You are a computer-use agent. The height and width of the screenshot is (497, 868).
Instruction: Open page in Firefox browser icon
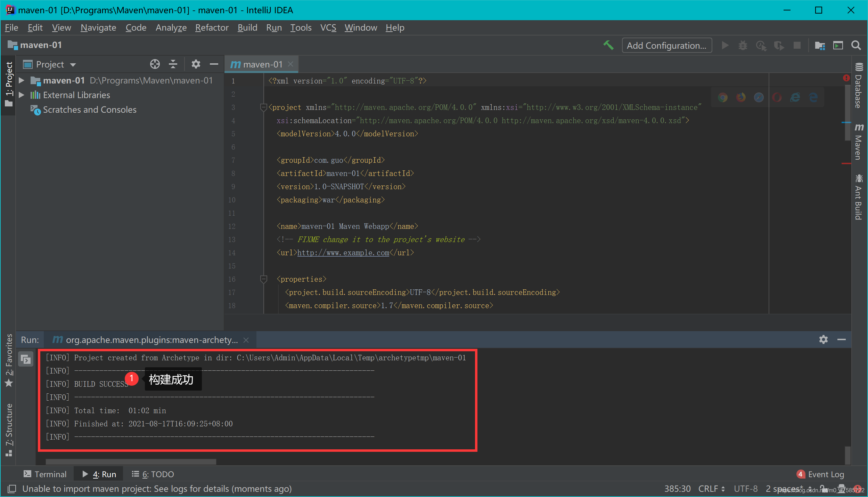click(x=741, y=98)
